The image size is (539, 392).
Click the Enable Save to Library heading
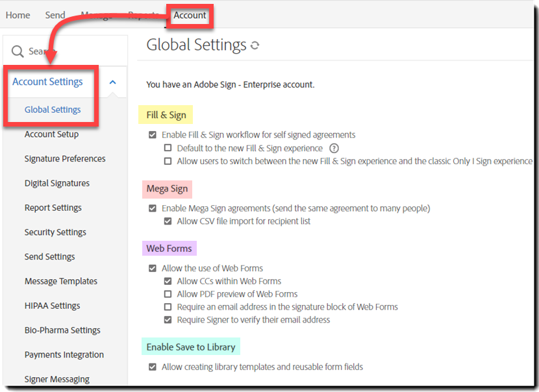pos(191,347)
